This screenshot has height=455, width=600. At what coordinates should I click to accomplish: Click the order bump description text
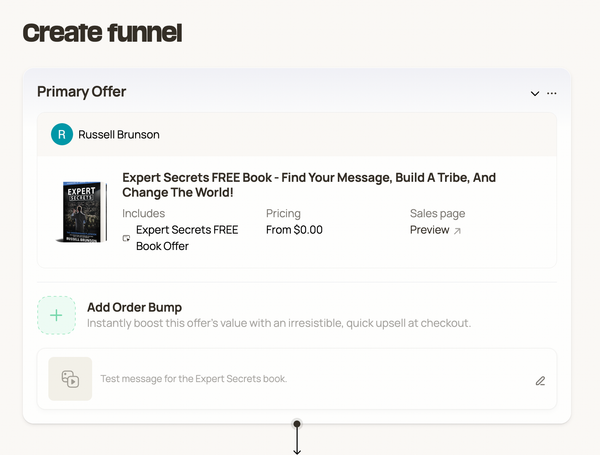[279, 323]
